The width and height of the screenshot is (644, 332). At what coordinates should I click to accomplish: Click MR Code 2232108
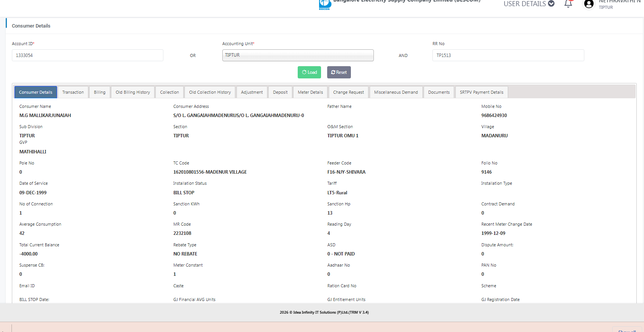tap(182, 233)
